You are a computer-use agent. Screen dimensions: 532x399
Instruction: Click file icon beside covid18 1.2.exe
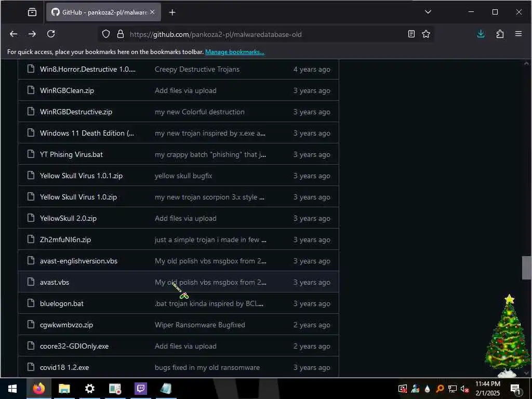click(31, 367)
